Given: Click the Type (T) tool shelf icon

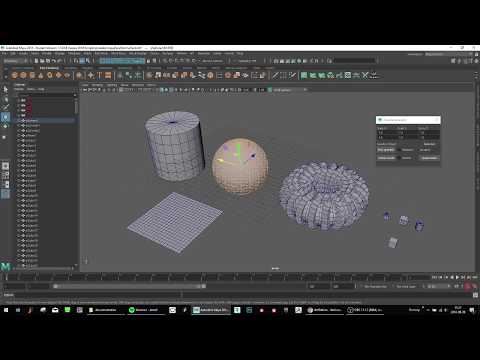Looking at the screenshot, I should click(x=99, y=75).
